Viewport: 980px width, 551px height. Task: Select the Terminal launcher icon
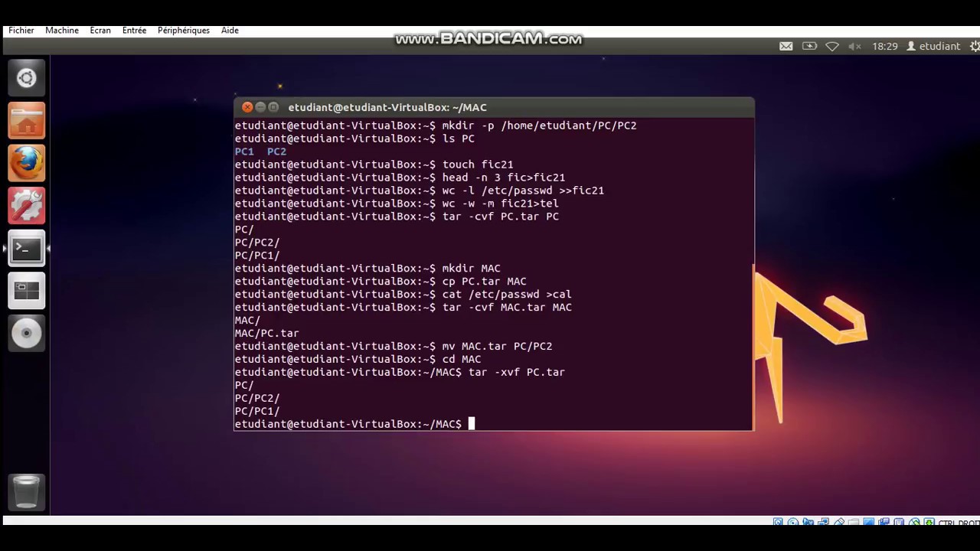(27, 248)
